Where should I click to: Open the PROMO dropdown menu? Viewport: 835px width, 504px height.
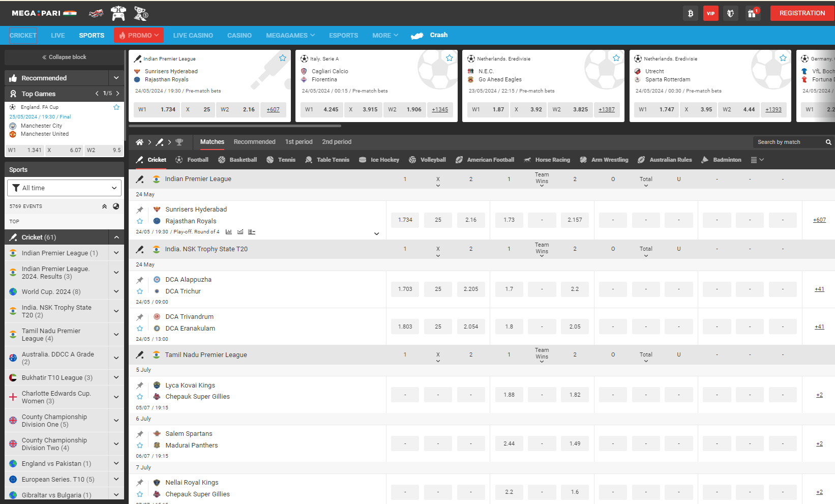click(x=139, y=35)
